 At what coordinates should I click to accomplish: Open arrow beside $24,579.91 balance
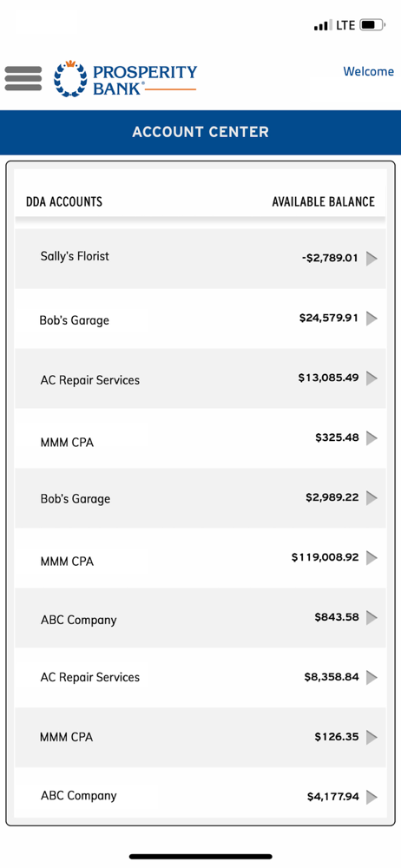pyautogui.click(x=372, y=319)
